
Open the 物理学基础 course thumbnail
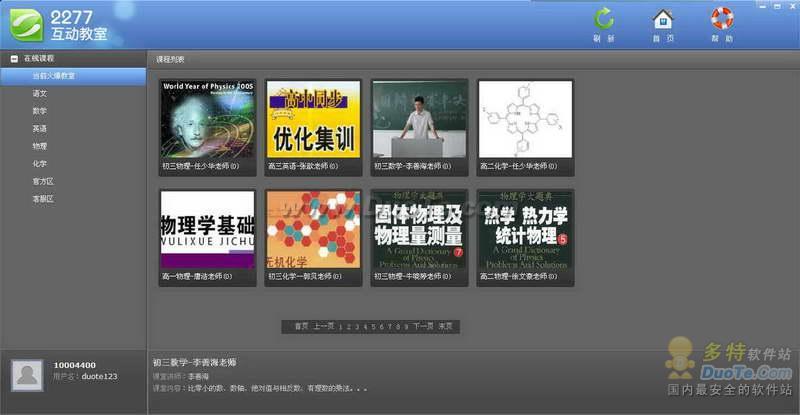[207, 230]
